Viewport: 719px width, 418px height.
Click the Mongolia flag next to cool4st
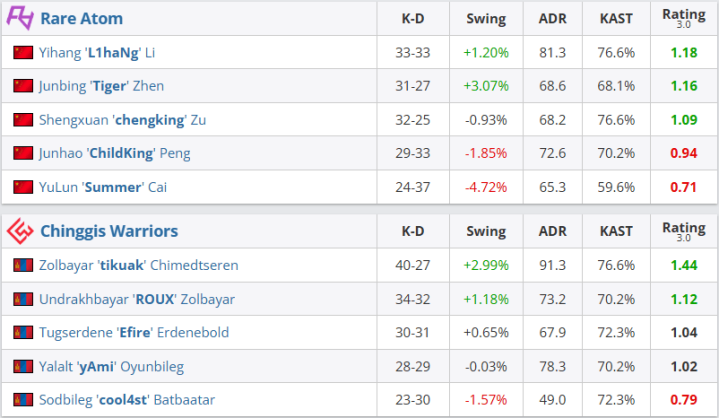click(23, 400)
